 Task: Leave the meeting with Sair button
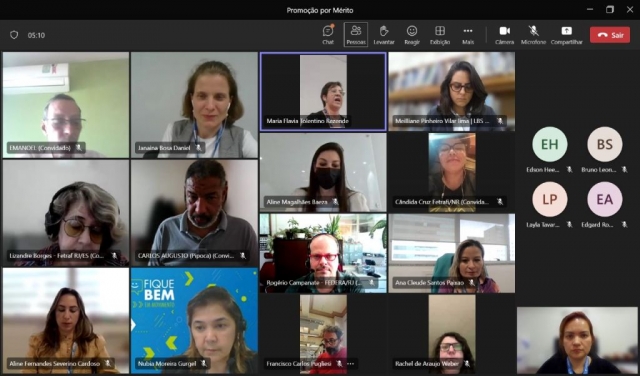coord(610,35)
